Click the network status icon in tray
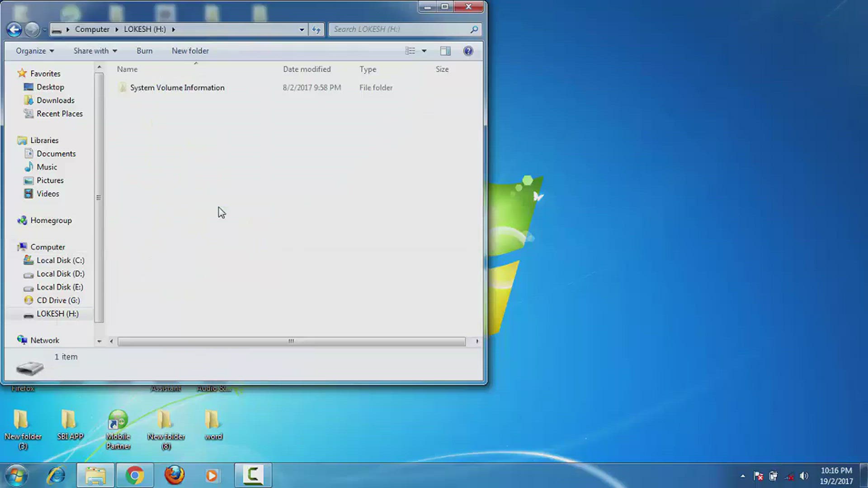Viewport: 868px width, 488px height. [788, 475]
